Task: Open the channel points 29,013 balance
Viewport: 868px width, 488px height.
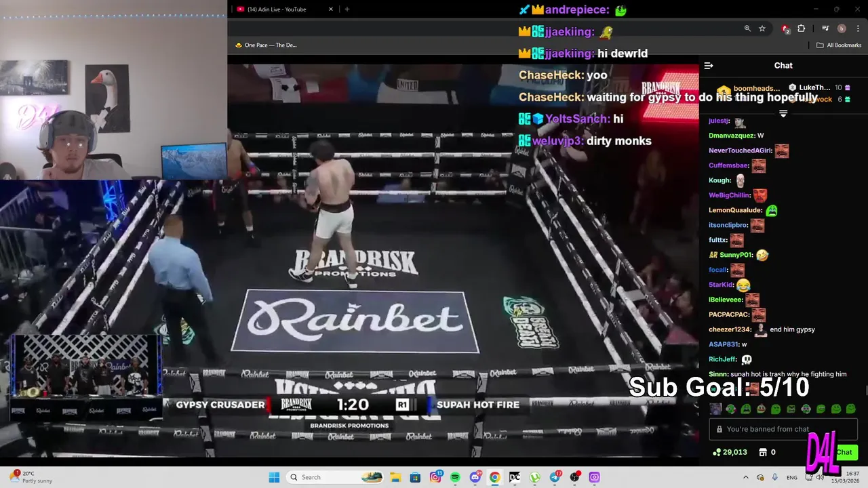Action: (730, 452)
